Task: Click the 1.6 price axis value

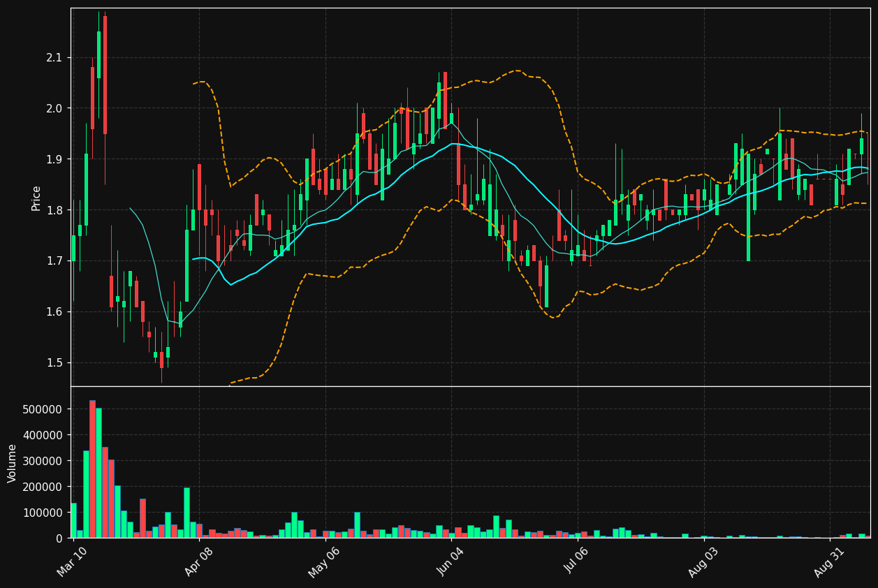Action: coord(54,312)
